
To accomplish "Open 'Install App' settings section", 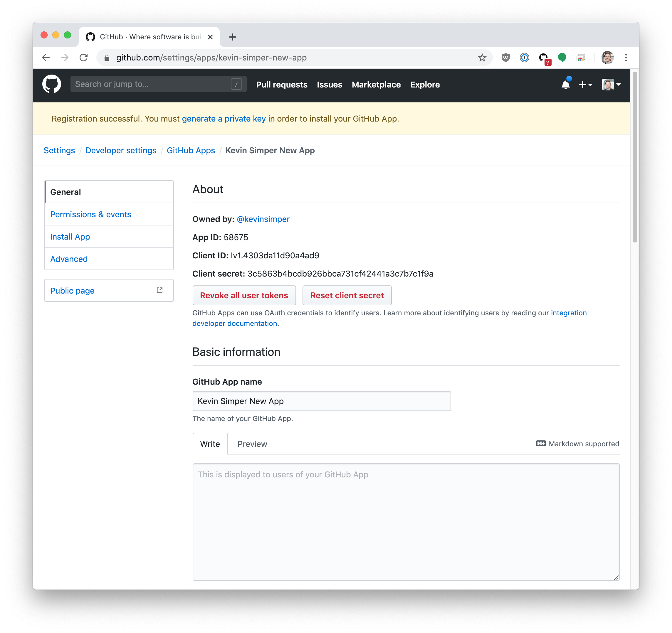I will coord(70,236).
